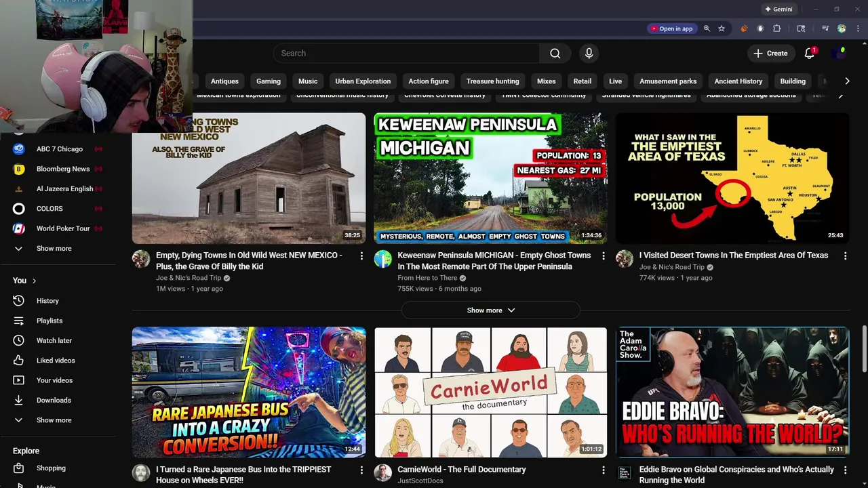The image size is (868, 488).
Task: Open the Al Jazeera English channel
Action: click(x=63, y=189)
